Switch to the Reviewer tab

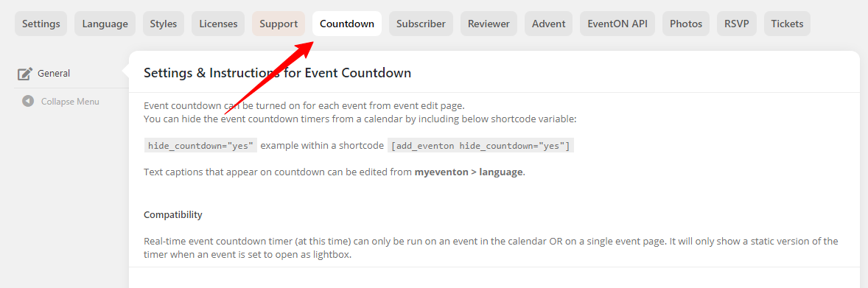489,24
